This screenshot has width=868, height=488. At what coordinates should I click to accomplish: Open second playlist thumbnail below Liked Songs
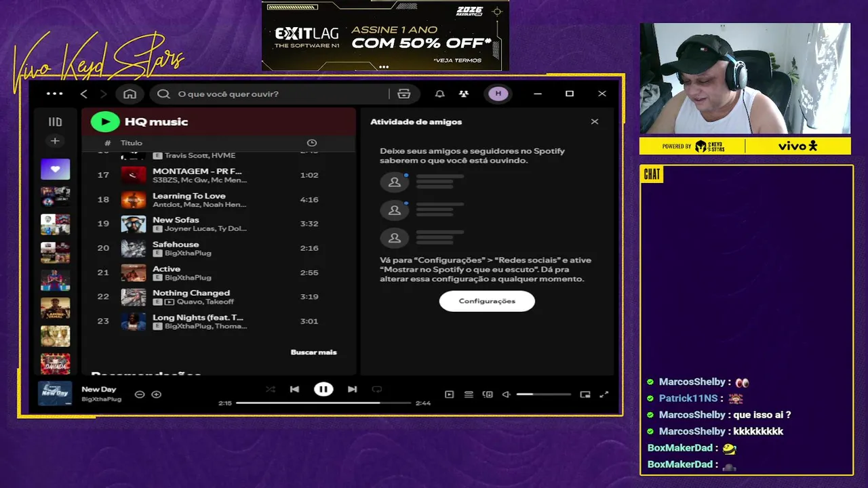(55, 224)
